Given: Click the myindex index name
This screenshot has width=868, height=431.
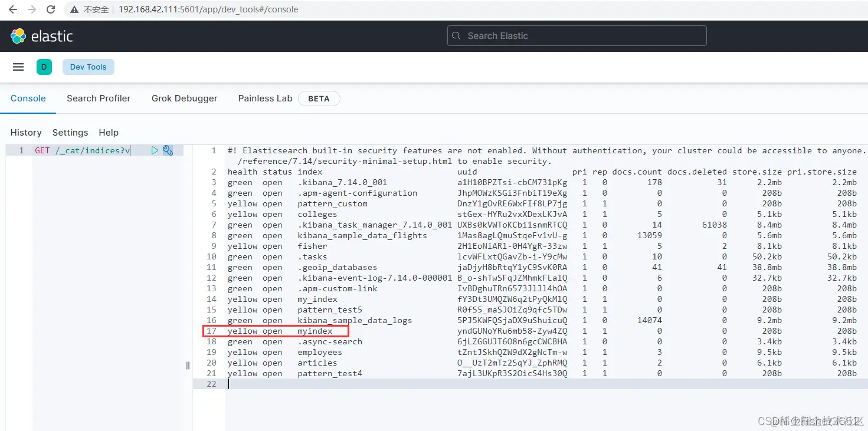Looking at the screenshot, I should click(x=315, y=331).
